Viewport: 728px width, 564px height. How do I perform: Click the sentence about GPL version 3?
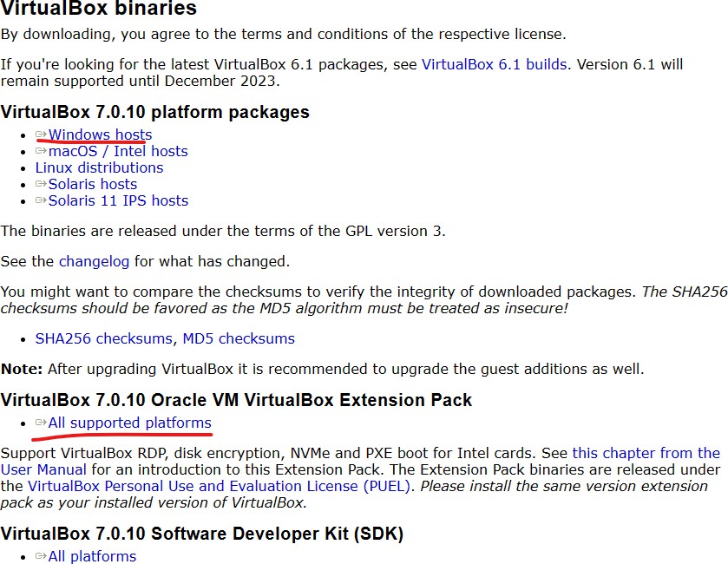coord(223,231)
